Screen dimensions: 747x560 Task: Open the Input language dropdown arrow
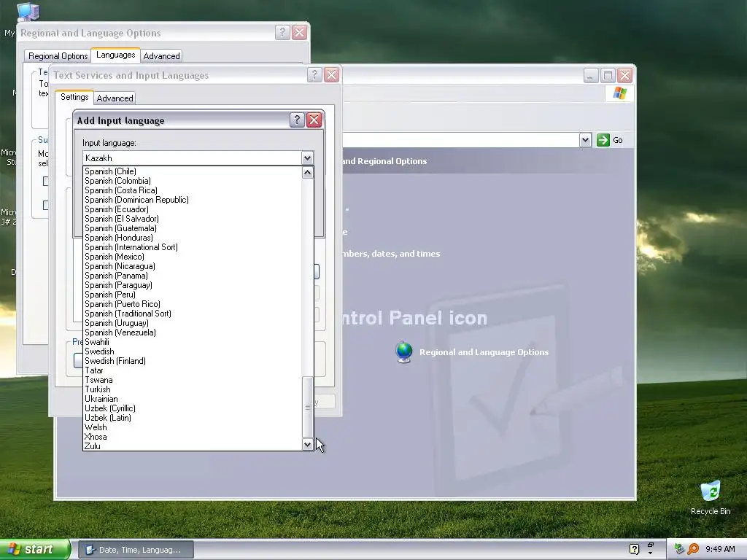click(307, 158)
